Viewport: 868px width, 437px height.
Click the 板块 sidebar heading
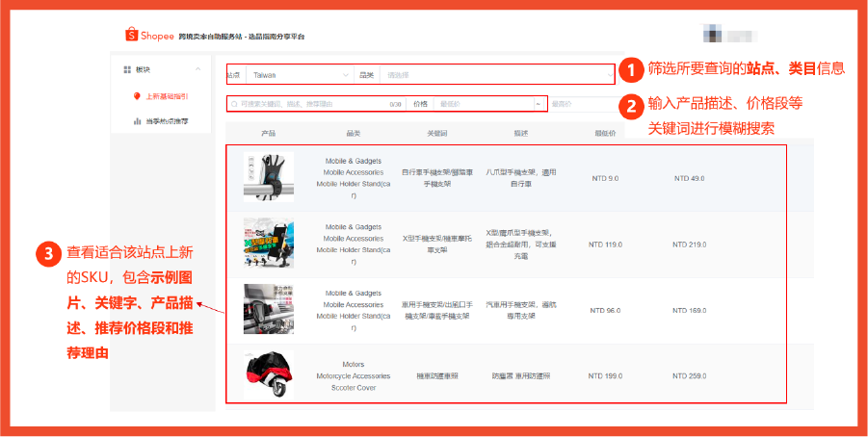tap(143, 69)
